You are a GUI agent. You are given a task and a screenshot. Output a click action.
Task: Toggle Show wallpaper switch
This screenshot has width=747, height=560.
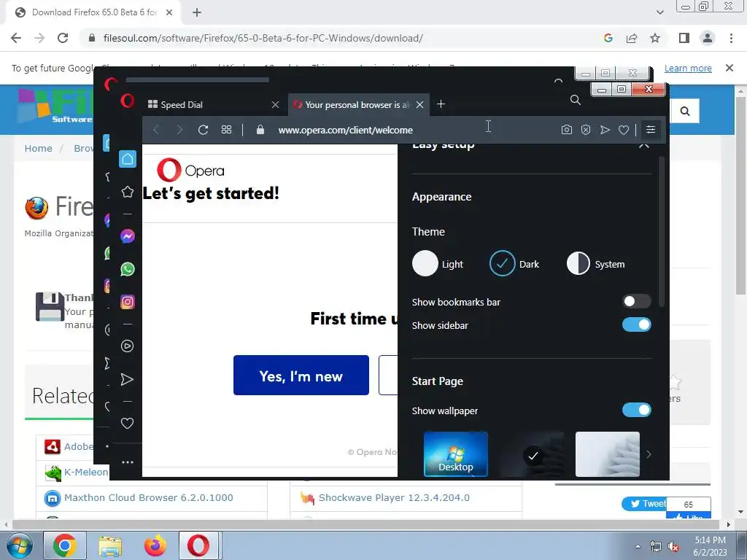(636, 410)
